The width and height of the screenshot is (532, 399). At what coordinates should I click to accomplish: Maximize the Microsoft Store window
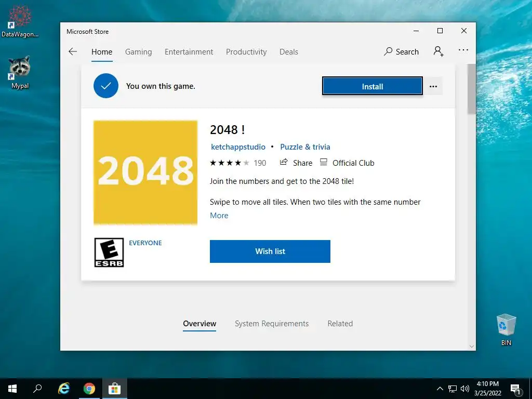pos(440,31)
